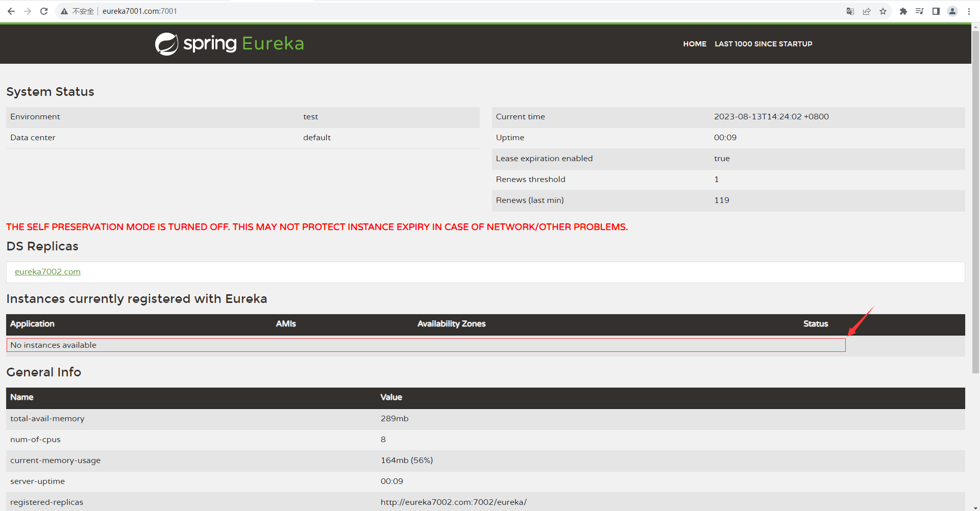Open LAST 1000 SINCE STARTUP nav item
This screenshot has height=511, width=980.
[764, 44]
